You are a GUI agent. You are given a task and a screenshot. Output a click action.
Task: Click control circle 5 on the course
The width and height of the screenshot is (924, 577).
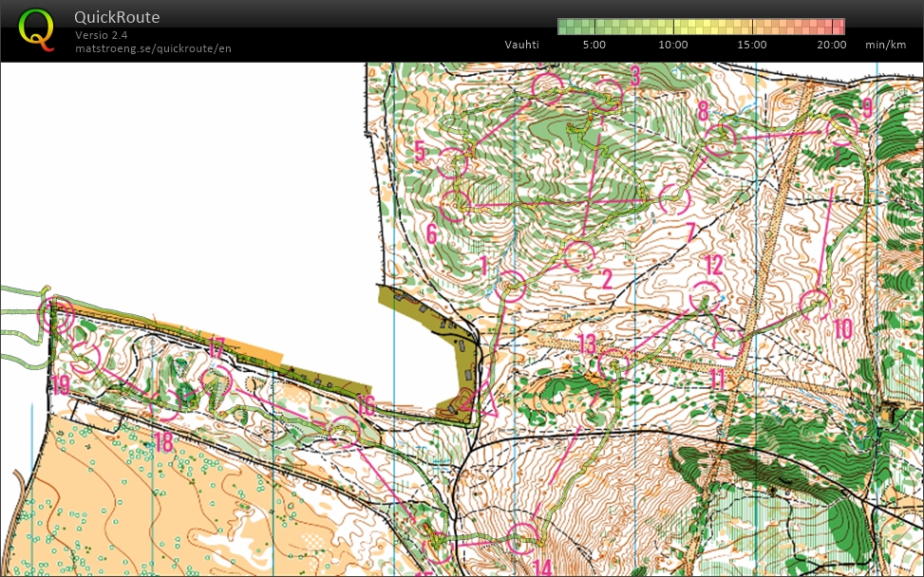click(452, 161)
